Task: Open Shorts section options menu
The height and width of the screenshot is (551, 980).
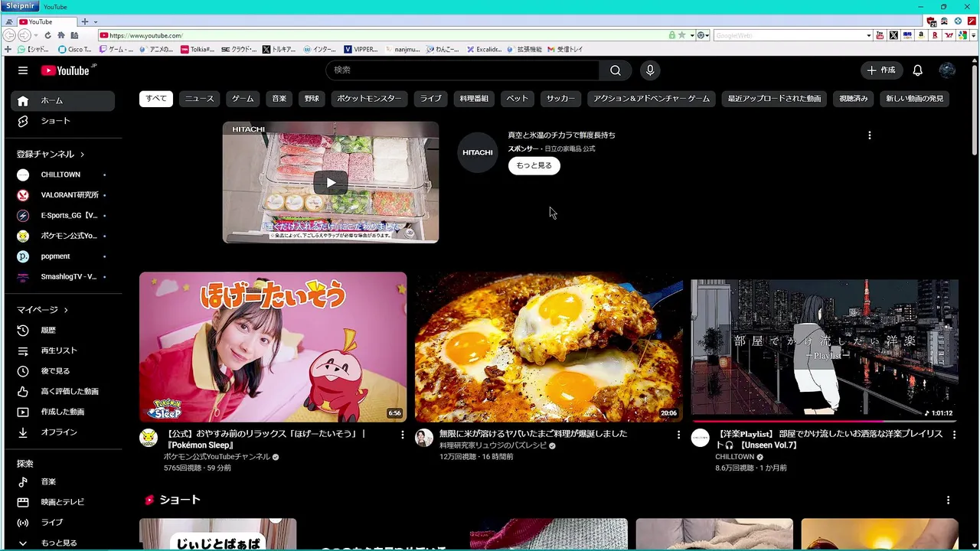Action: (x=948, y=500)
